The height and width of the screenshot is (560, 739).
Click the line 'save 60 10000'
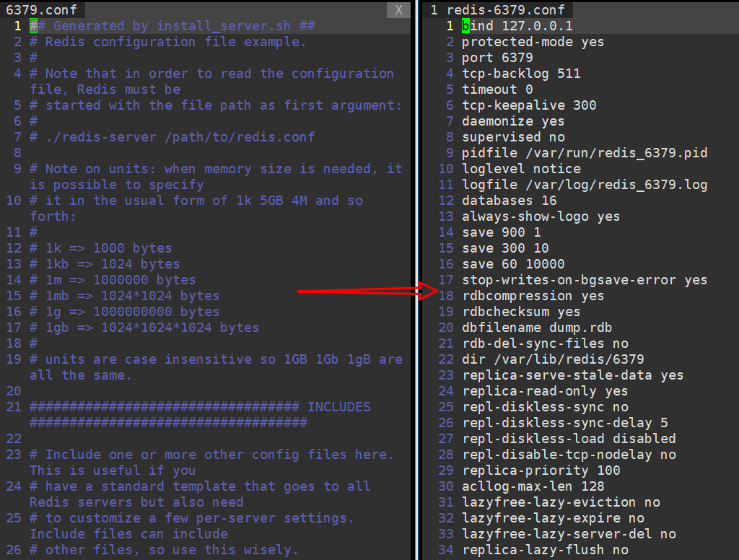click(513, 264)
